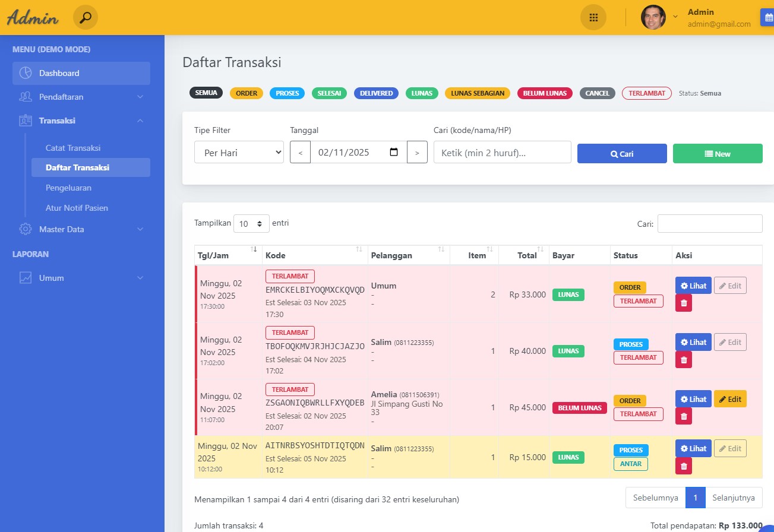
Task: Go to previous day arrow button
Action: (x=300, y=153)
